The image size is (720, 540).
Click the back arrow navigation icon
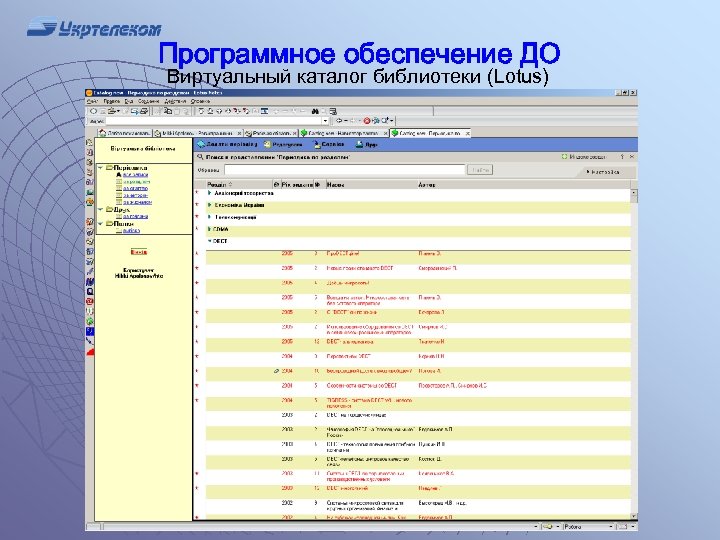click(x=339, y=121)
